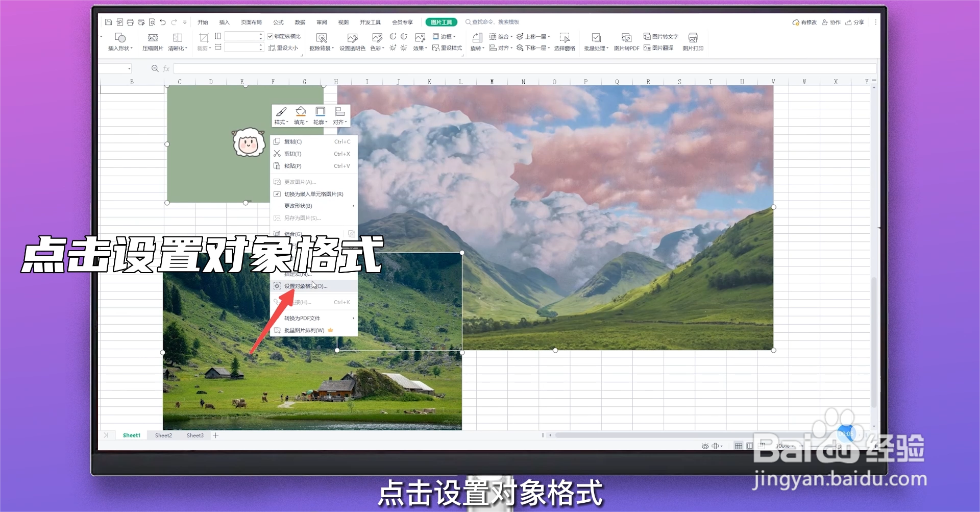Viewport: 980px width, 512px height.
Task: Click 图片转文字 tool
Action: point(661,36)
